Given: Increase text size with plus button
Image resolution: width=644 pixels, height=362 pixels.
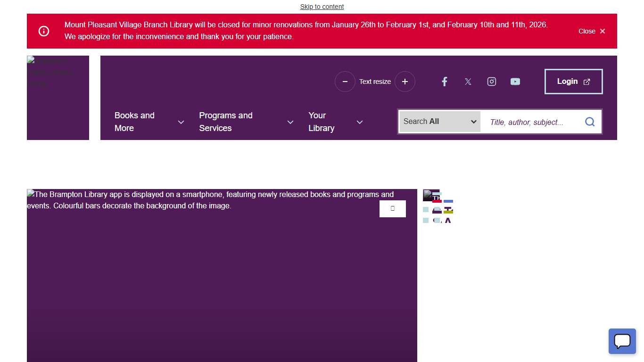Looking at the screenshot, I should click(405, 82).
